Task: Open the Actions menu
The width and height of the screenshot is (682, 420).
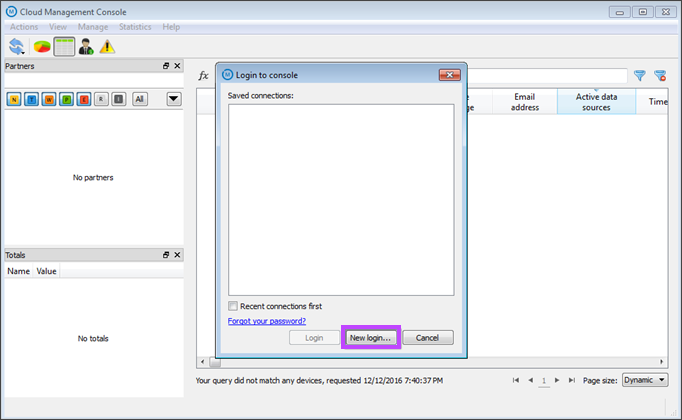Action: (24, 27)
